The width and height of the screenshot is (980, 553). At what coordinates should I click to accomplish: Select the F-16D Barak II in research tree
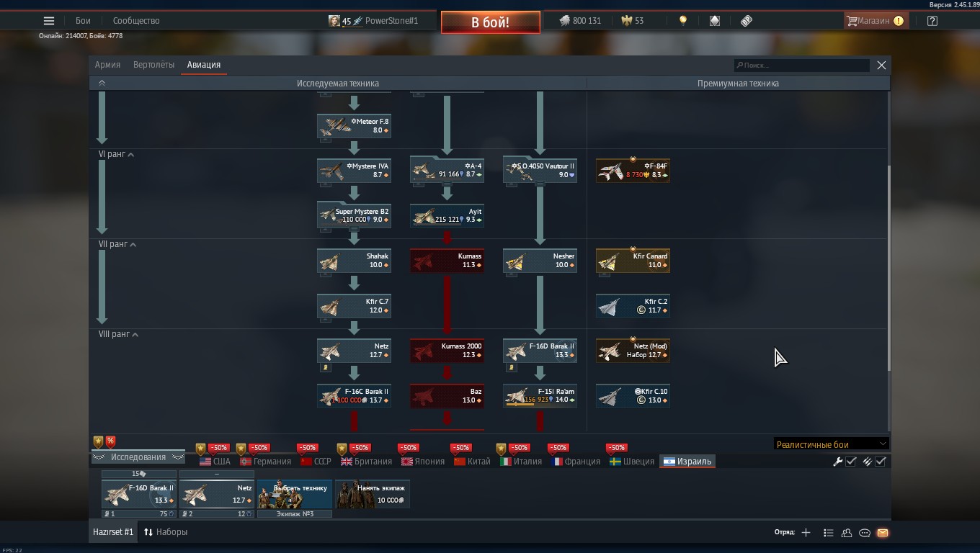540,351
